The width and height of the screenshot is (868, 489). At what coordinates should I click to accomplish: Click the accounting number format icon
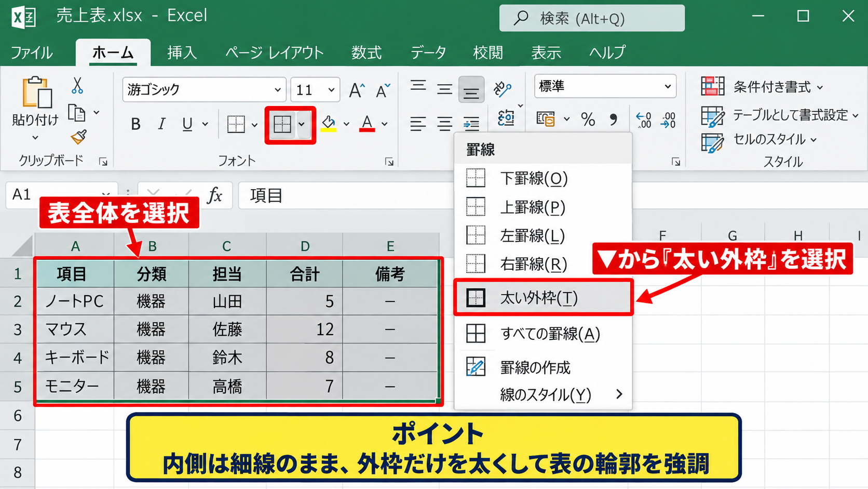[546, 120]
